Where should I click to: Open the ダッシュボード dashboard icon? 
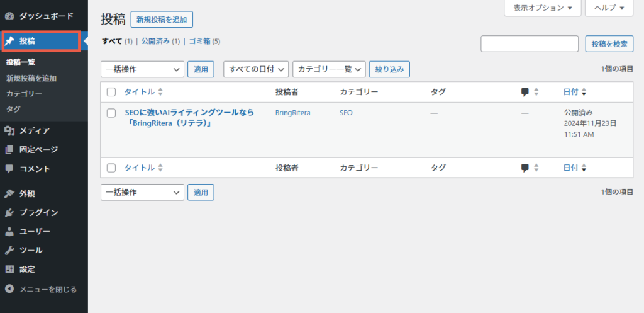coord(10,16)
